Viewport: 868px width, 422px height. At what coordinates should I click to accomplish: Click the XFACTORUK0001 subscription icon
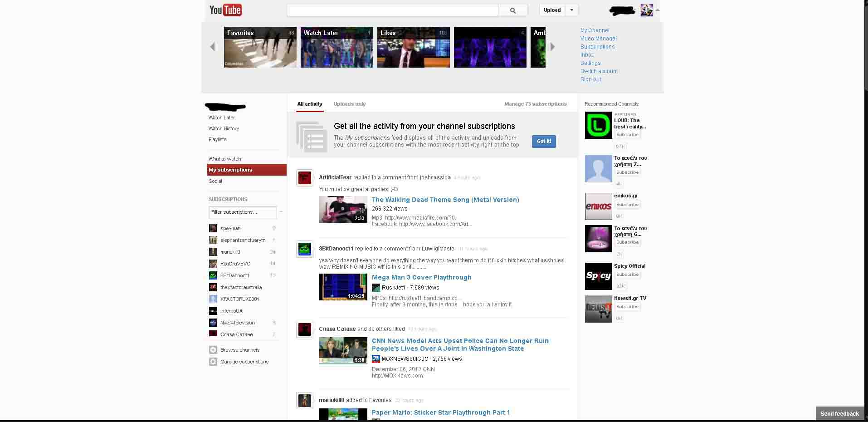[x=213, y=299]
